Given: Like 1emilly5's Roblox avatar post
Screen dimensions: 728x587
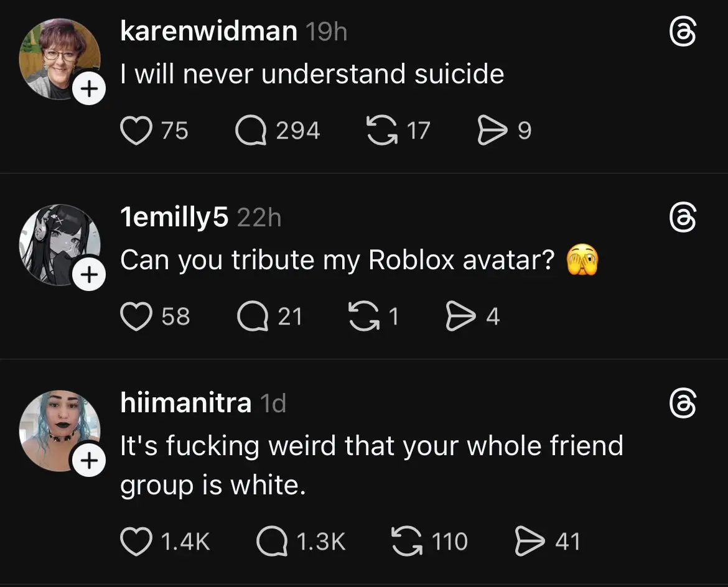Looking at the screenshot, I should (136, 317).
